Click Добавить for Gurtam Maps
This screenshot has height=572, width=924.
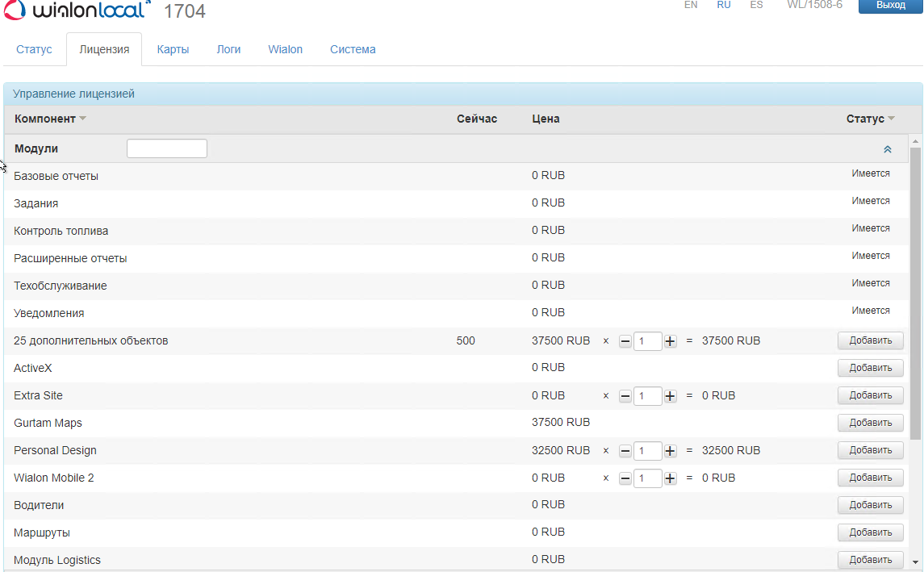point(870,423)
